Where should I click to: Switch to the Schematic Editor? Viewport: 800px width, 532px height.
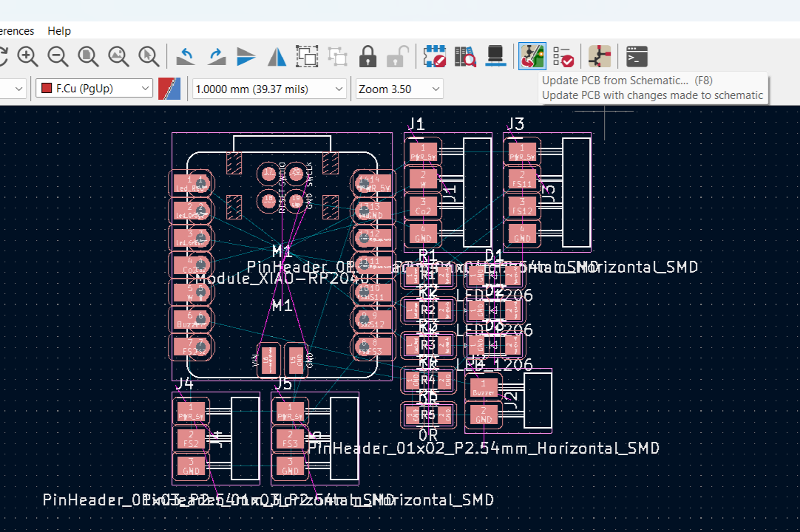pos(600,56)
